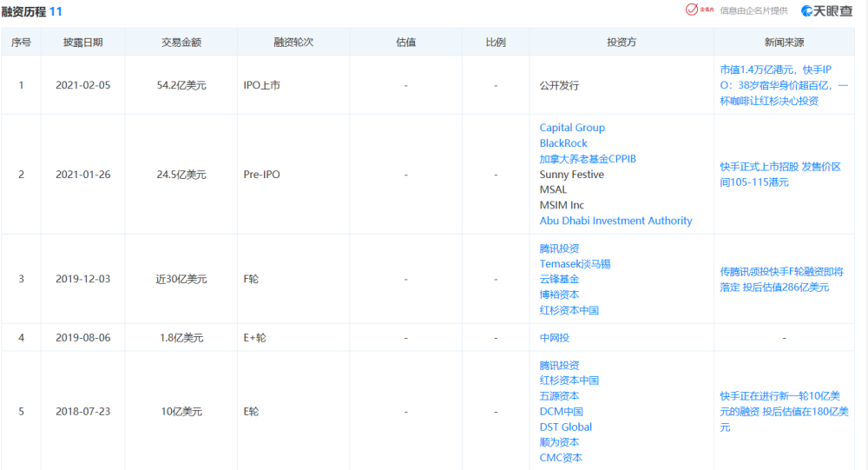Viewport: 868px width, 470px height.
Task: Click DST Global investor link
Action: (565, 427)
